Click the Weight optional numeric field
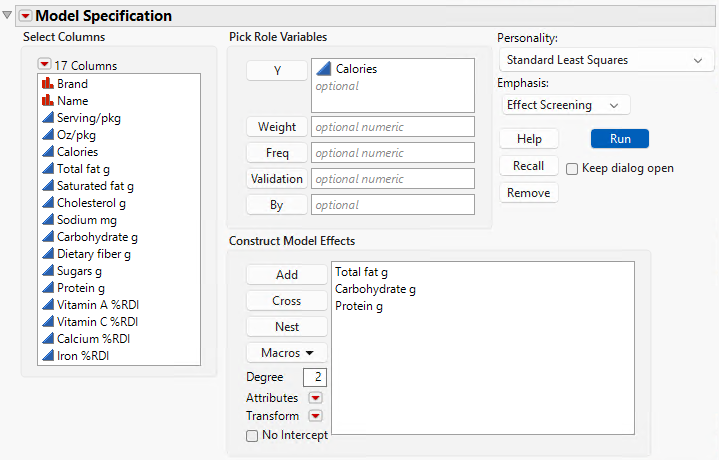Viewport: 719px width, 460px height. pos(392,127)
